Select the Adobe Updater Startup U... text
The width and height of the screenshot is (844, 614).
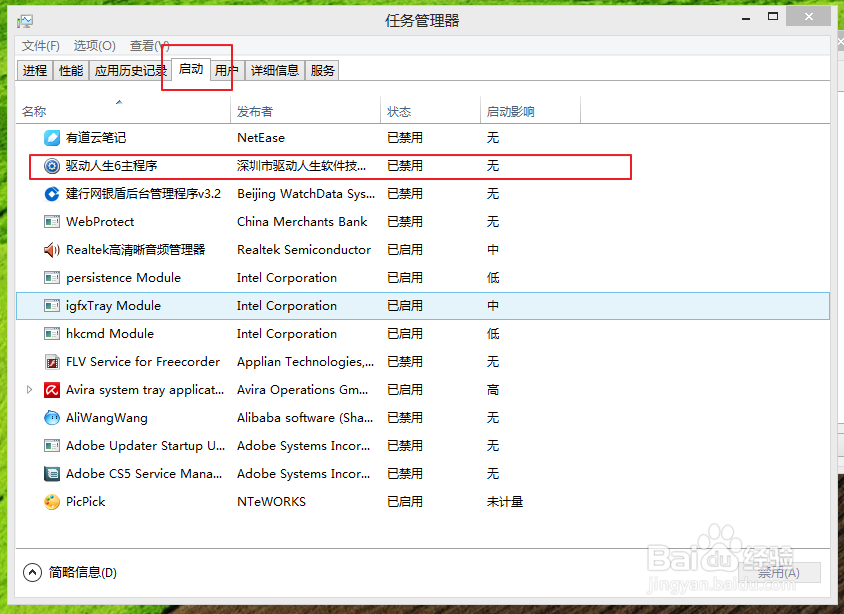pyautogui.click(x=145, y=446)
